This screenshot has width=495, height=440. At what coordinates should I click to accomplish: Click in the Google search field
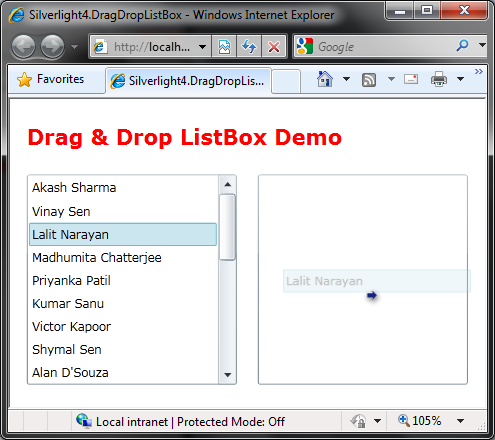(x=383, y=46)
